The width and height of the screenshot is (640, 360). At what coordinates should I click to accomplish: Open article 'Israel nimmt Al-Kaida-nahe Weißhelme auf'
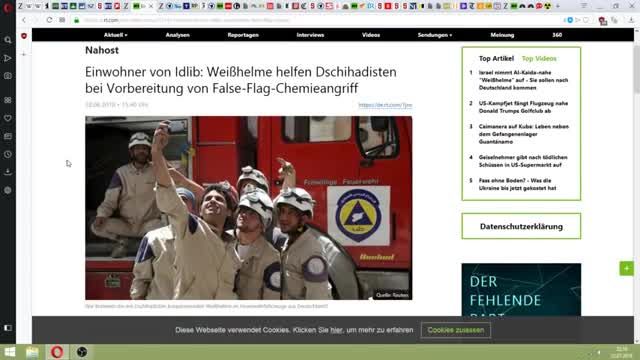pos(523,80)
